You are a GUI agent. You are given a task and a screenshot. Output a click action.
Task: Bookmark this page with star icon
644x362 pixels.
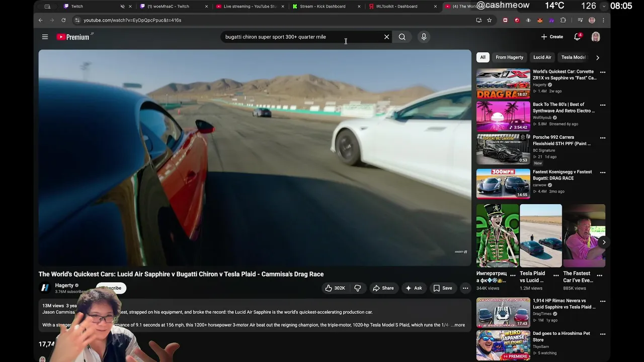pyautogui.click(x=489, y=20)
